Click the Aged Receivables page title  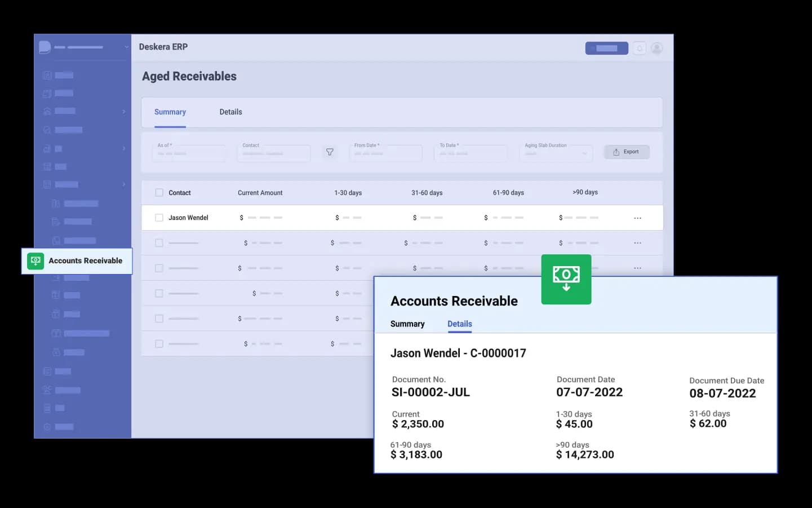pyautogui.click(x=189, y=76)
